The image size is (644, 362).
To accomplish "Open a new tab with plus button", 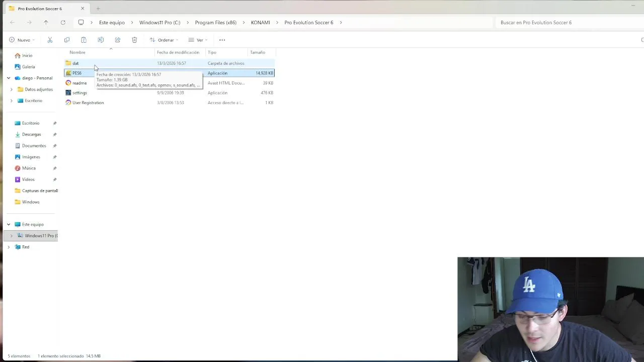I will tap(98, 9).
